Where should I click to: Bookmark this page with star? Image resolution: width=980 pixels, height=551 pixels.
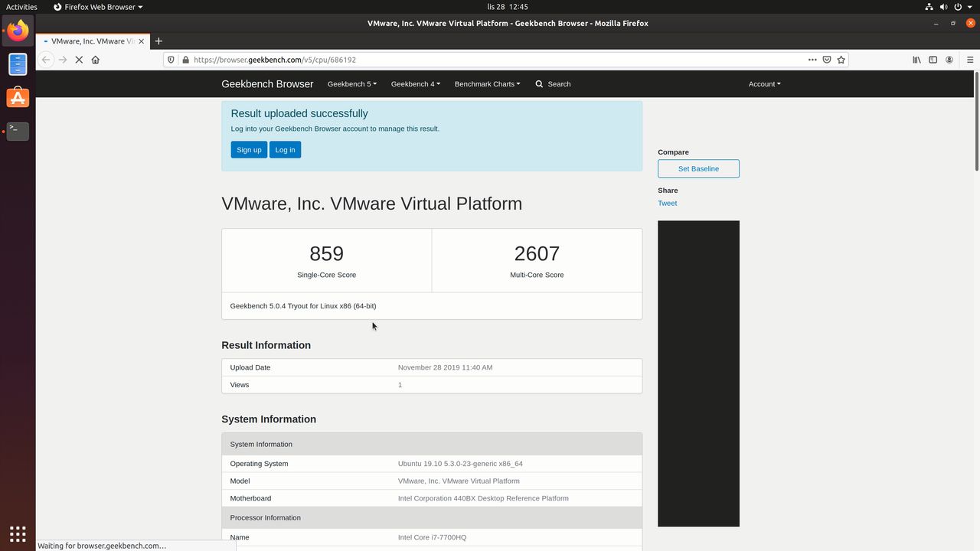(x=841, y=60)
